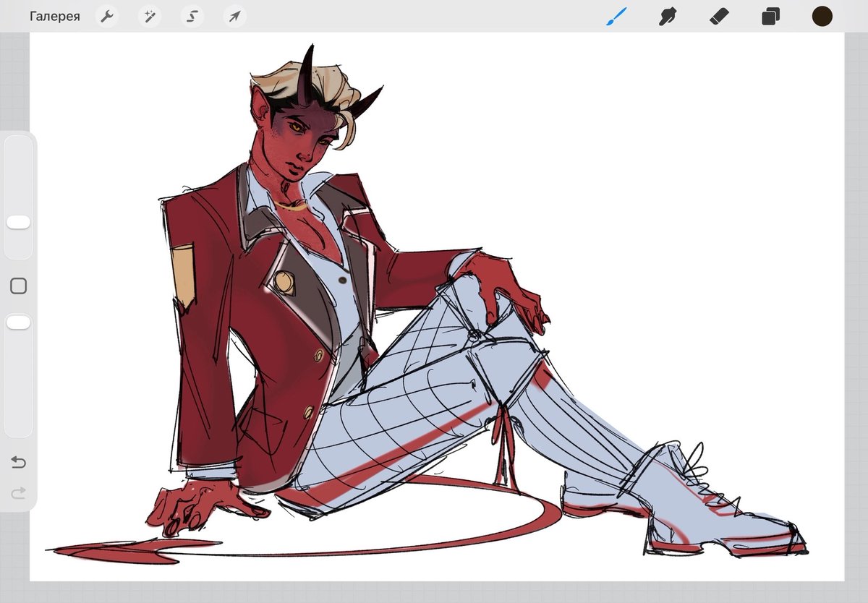Open the Галерея gallery
The width and height of the screenshot is (868, 603).
pyautogui.click(x=55, y=17)
